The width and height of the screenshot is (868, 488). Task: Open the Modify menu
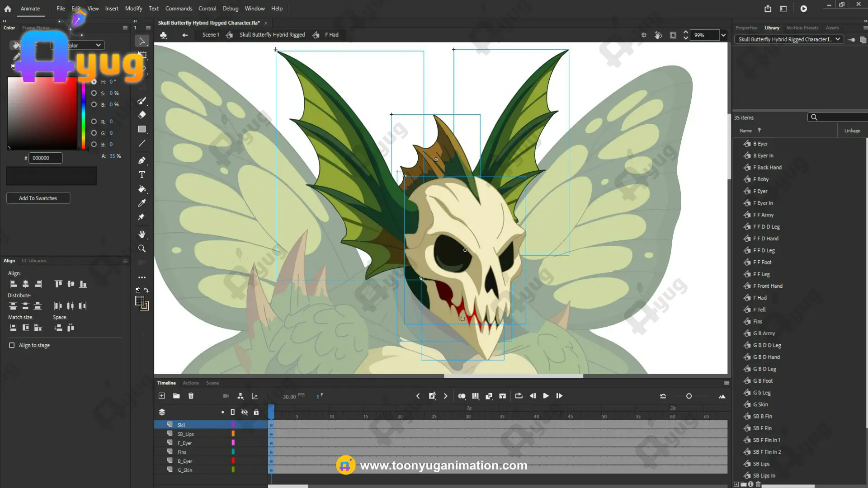[133, 9]
